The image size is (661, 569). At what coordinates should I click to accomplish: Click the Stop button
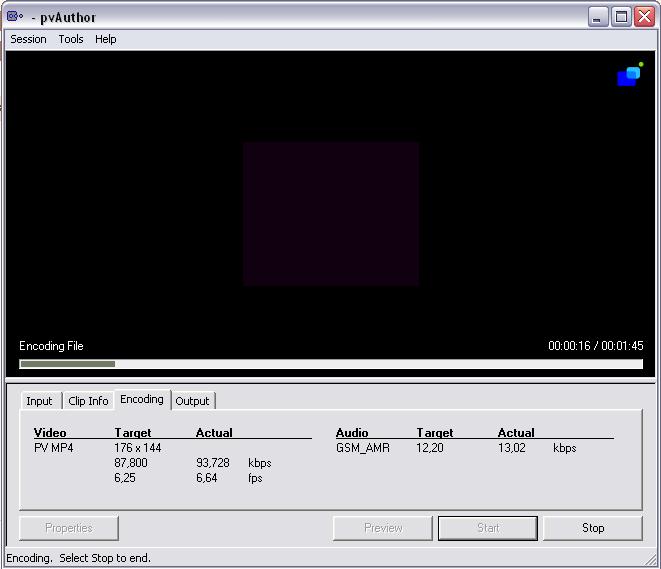pos(593,528)
